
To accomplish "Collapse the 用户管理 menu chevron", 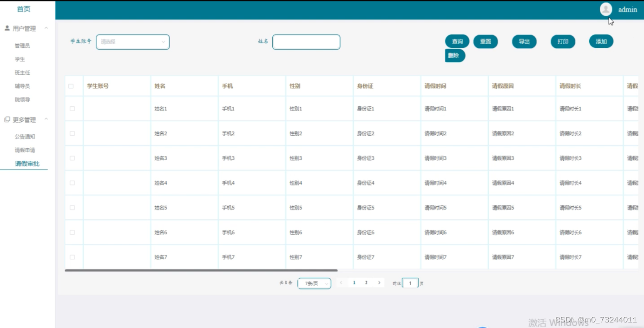I will pyautogui.click(x=46, y=28).
